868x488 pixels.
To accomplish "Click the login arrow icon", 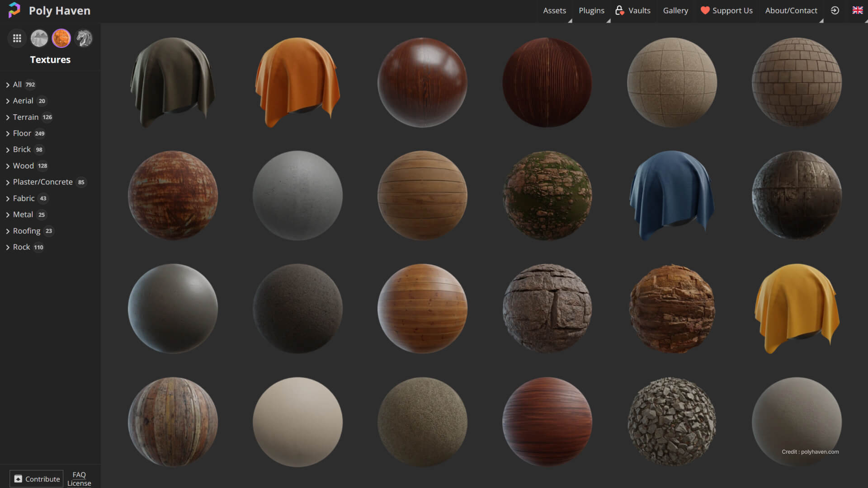I will [835, 10].
